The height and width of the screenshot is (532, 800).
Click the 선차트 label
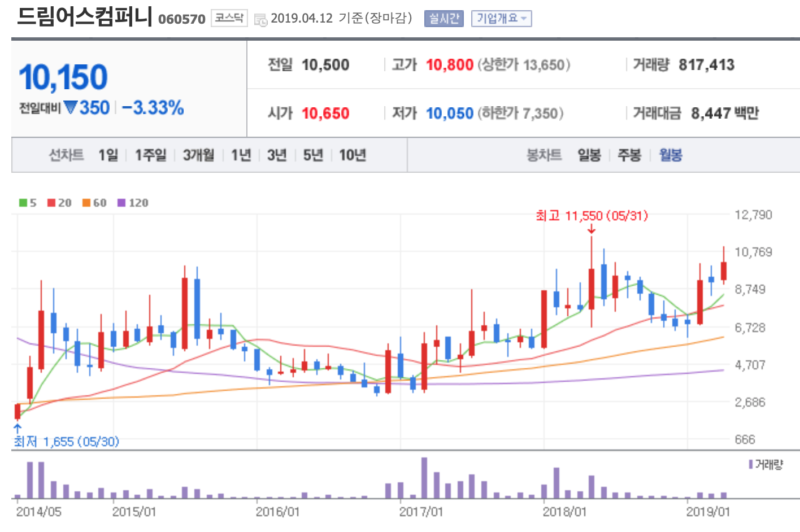[x=66, y=155]
